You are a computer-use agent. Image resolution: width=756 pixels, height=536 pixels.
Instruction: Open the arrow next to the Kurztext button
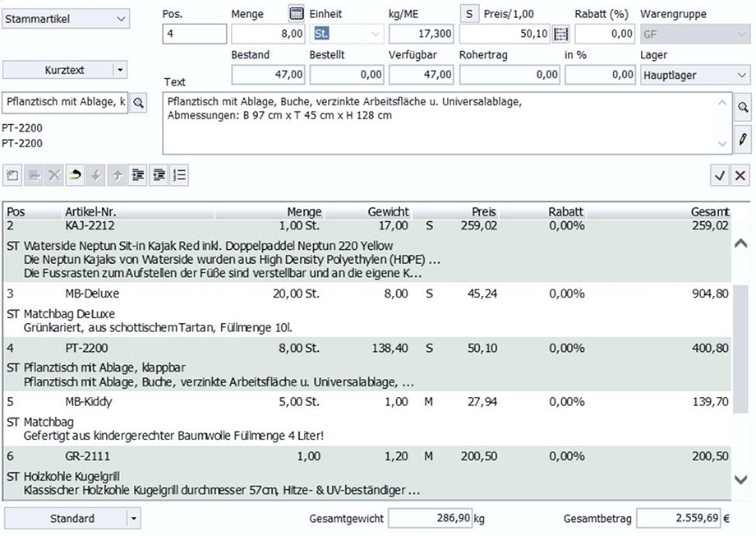tap(121, 70)
